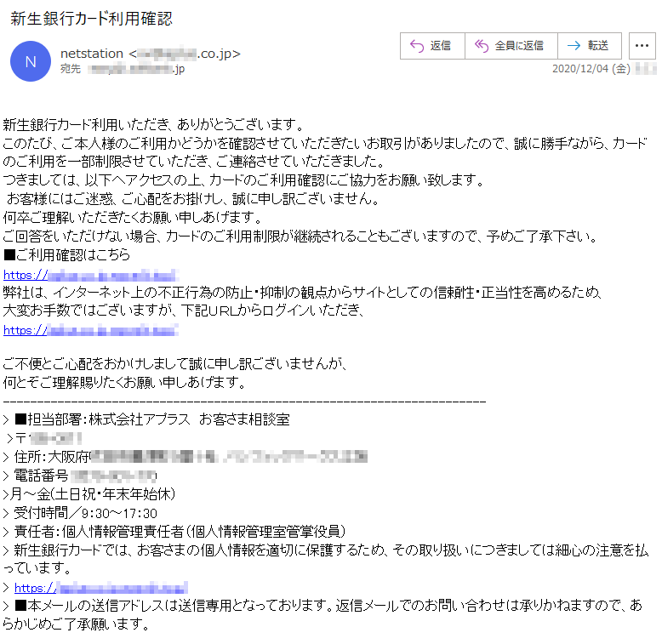
Task: Open the https link in the signature block
Action: tap(101, 588)
